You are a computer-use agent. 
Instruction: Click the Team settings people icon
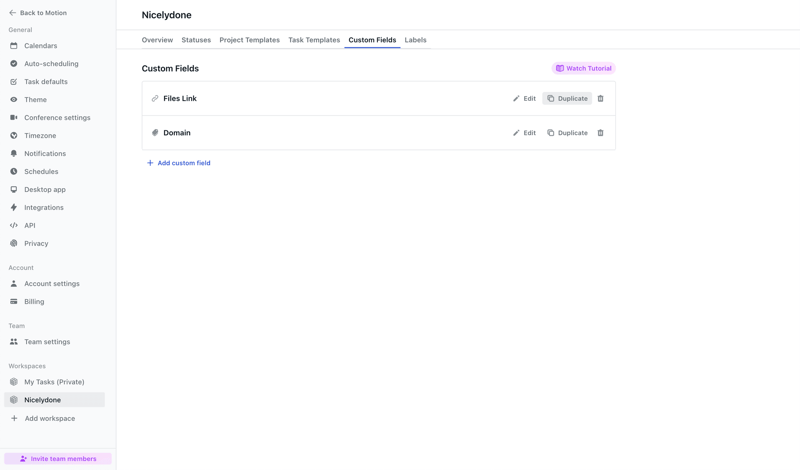point(14,341)
